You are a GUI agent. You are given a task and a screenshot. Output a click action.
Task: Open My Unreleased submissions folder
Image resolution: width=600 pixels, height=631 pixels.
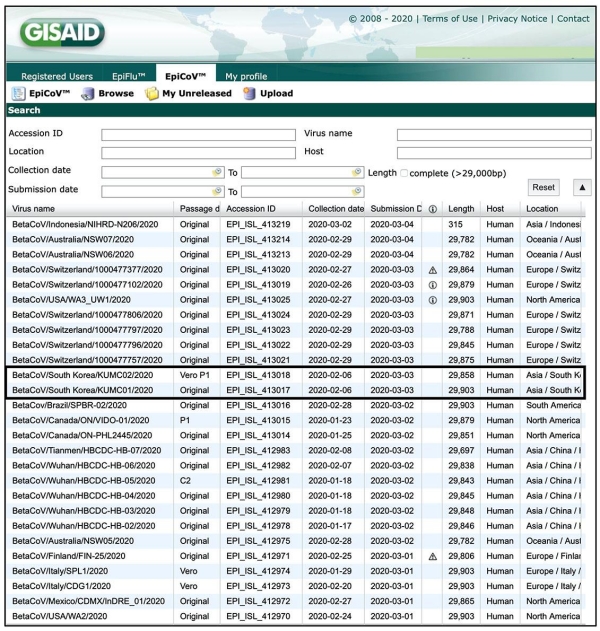pos(152,94)
